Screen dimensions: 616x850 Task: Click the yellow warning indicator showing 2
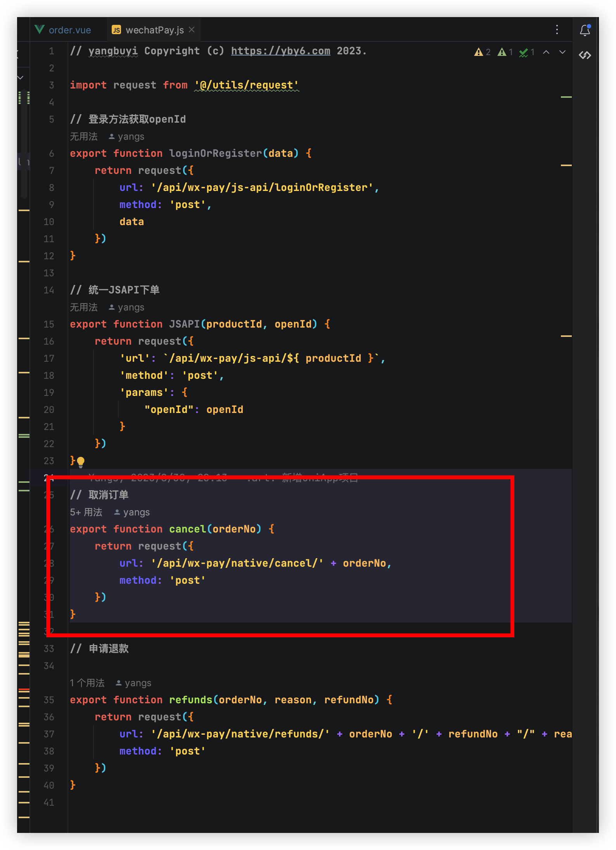click(x=482, y=52)
